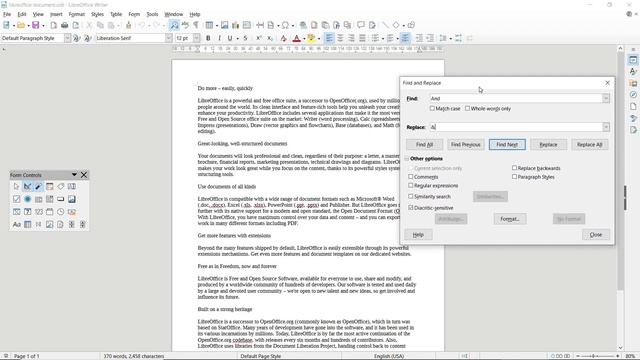
Task: Click the Replace All button
Action: [x=589, y=144]
